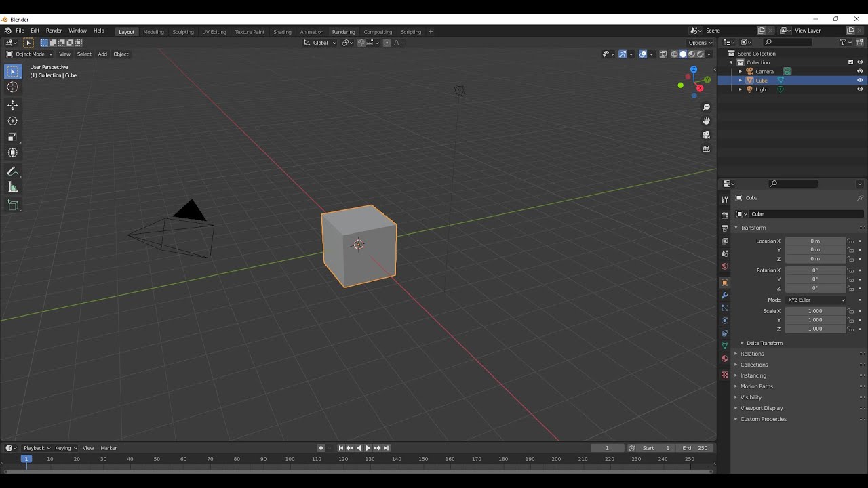The height and width of the screenshot is (488, 868).
Task: Toggle the timeline auto keying record button
Action: (321, 448)
